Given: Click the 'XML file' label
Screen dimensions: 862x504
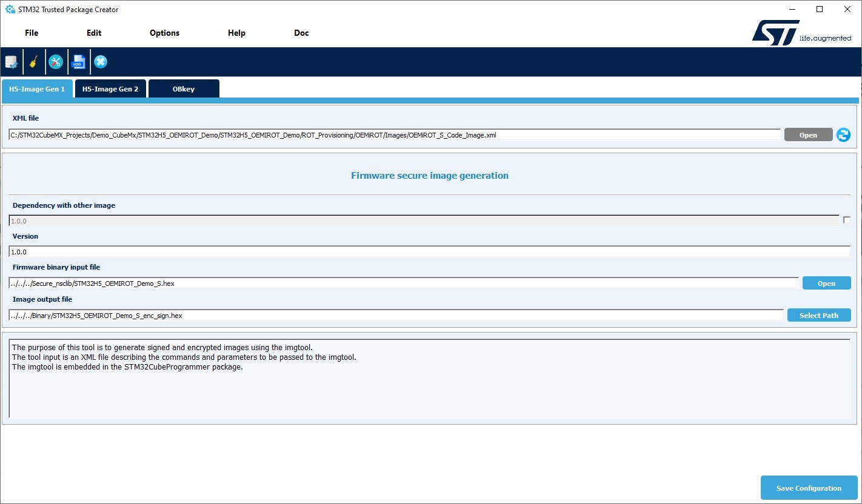Looking at the screenshot, I should point(25,118).
